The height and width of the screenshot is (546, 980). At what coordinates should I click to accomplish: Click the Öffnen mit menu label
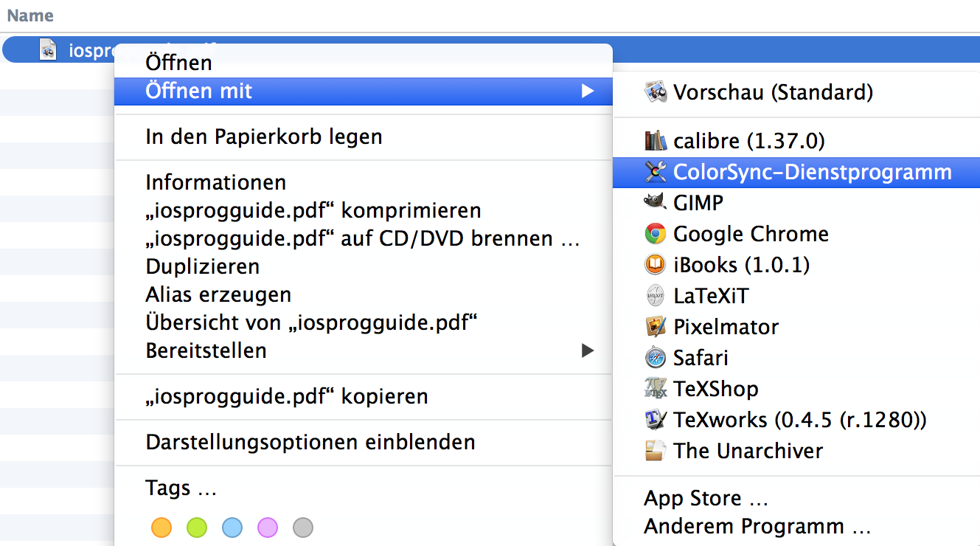(x=199, y=91)
